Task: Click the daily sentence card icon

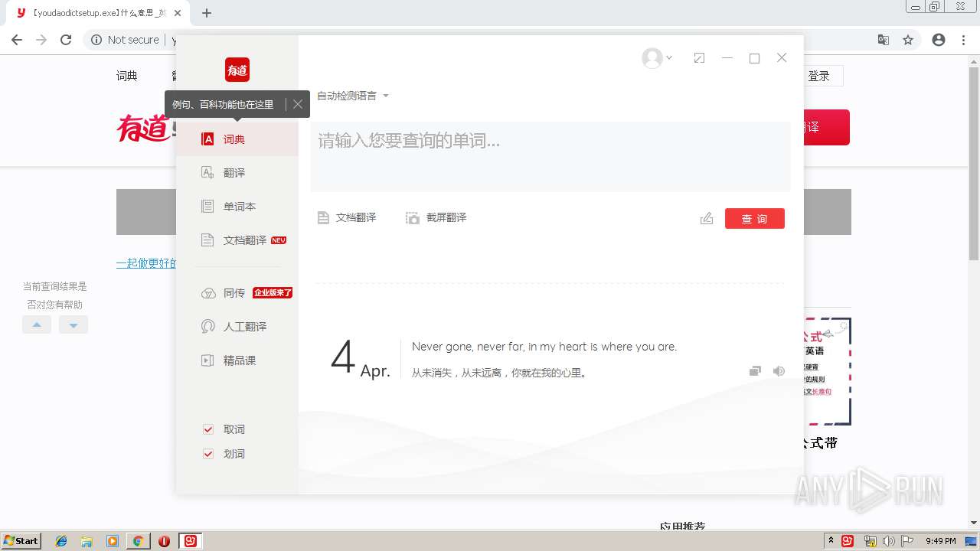Action: [x=755, y=371]
